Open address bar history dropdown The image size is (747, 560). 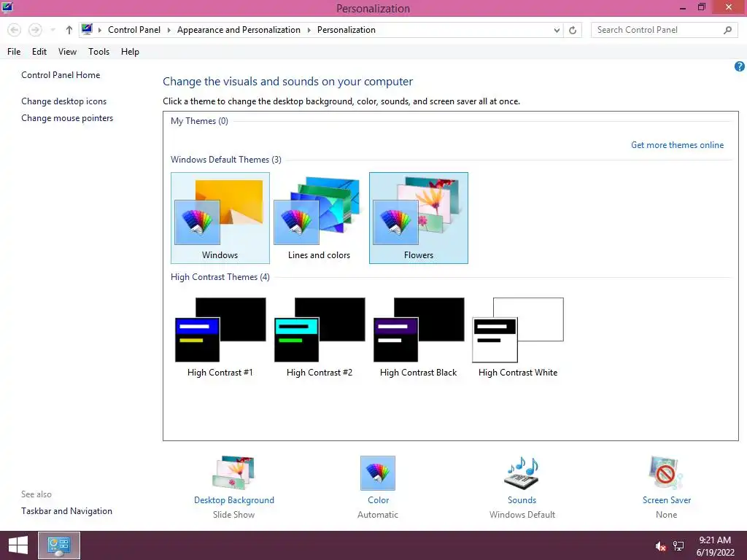(557, 30)
